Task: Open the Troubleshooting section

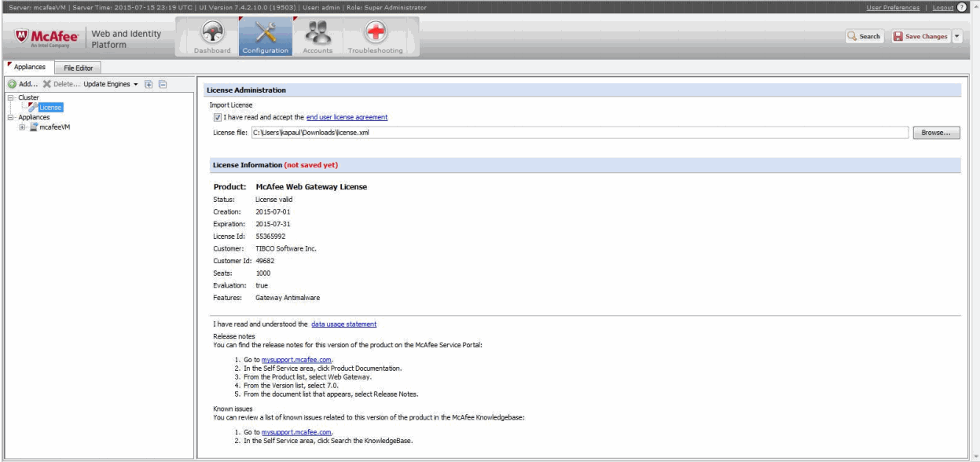Action: tap(376, 37)
